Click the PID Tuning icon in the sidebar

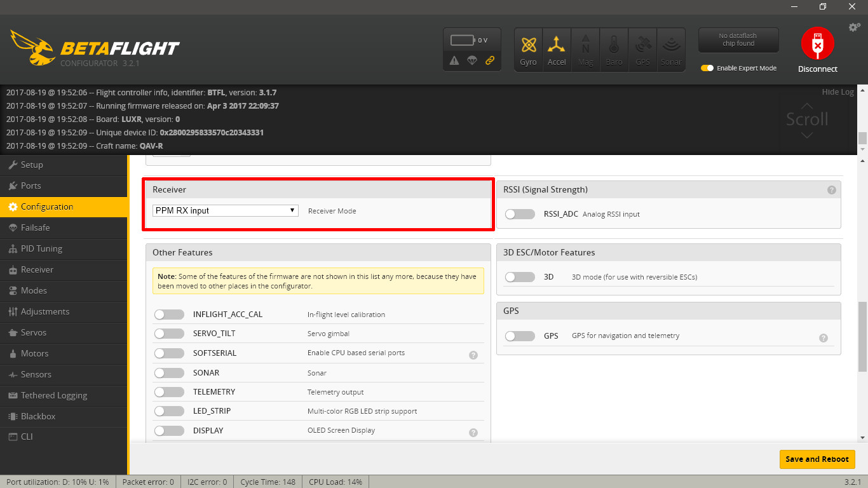pyautogui.click(x=13, y=248)
